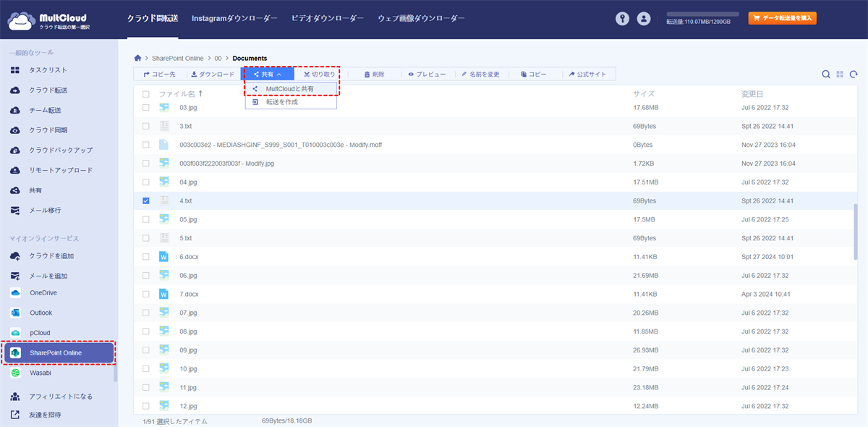868x427 pixels.
Task: Click the search magnifier icon
Action: pyautogui.click(x=826, y=74)
